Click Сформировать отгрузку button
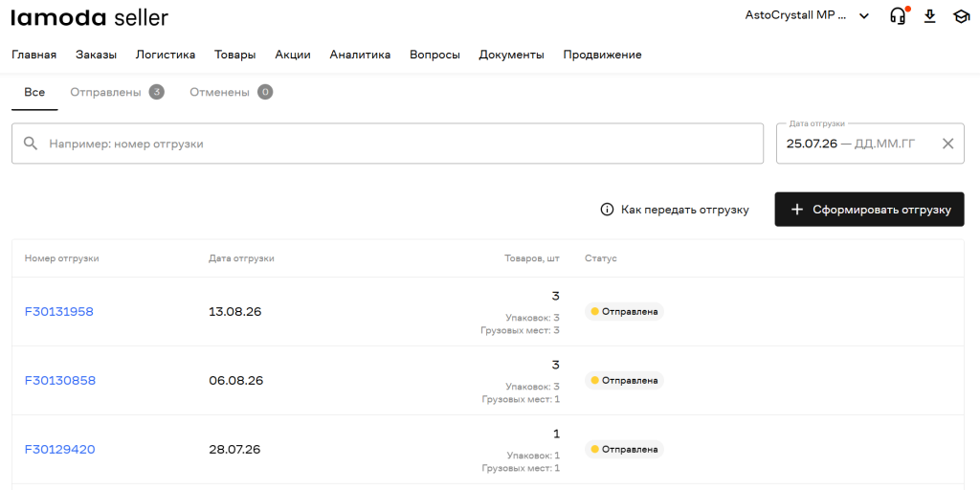Viewport: 980px width, 490px height. point(869,210)
